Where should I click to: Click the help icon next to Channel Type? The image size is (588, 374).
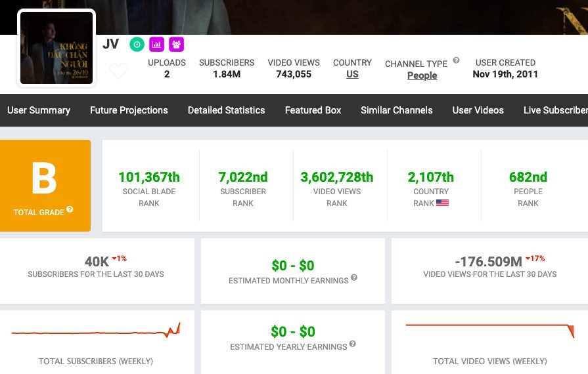(456, 61)
